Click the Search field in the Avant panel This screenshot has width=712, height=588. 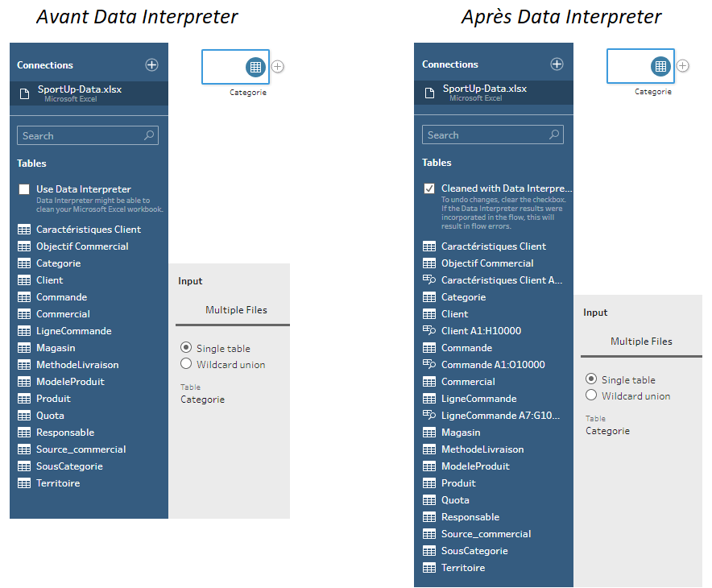[81, 136]
